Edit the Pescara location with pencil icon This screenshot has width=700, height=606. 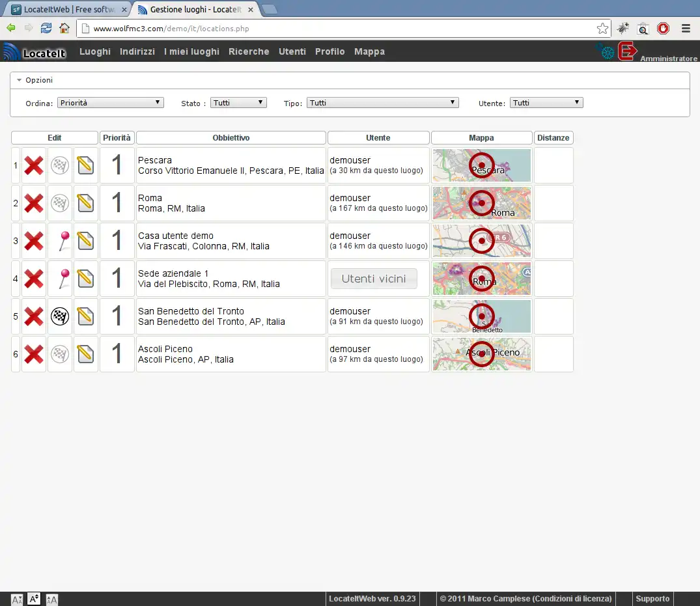86,165
